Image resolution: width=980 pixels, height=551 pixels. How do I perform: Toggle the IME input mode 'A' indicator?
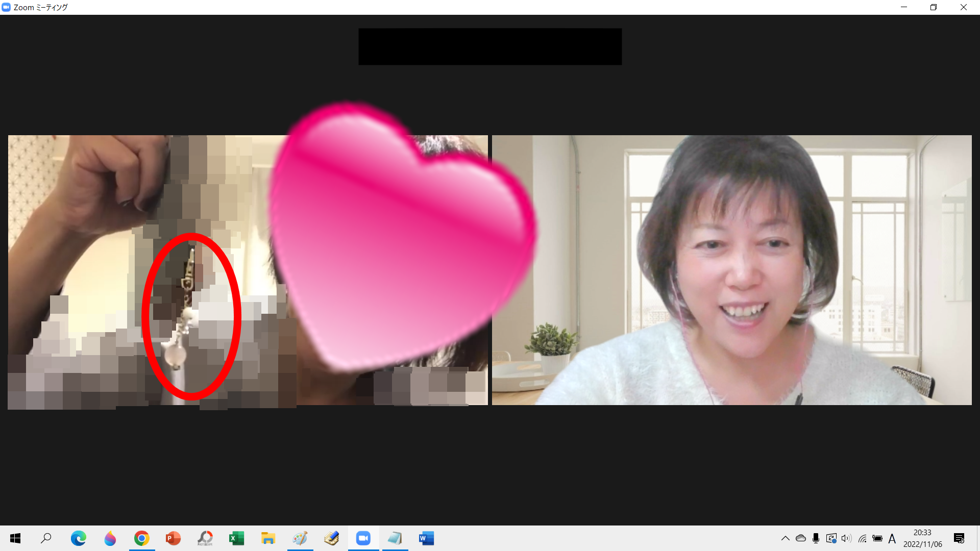tap(892, 538)
